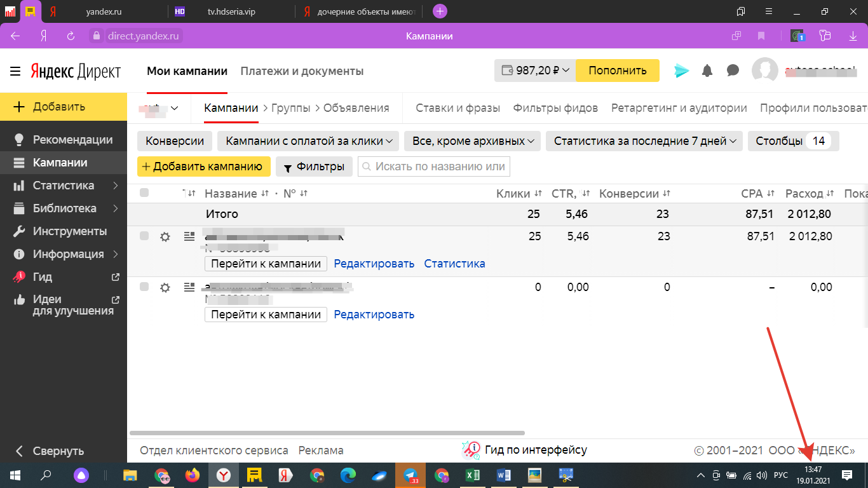This screenshot has height=488, width=868.
Task: Check the first campaign row checkbox
Action: pos(144,236)
